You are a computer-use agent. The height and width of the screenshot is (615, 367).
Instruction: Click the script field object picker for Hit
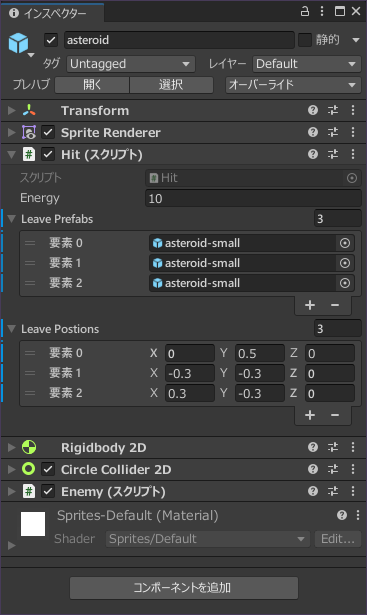click(x=352, y=178)
